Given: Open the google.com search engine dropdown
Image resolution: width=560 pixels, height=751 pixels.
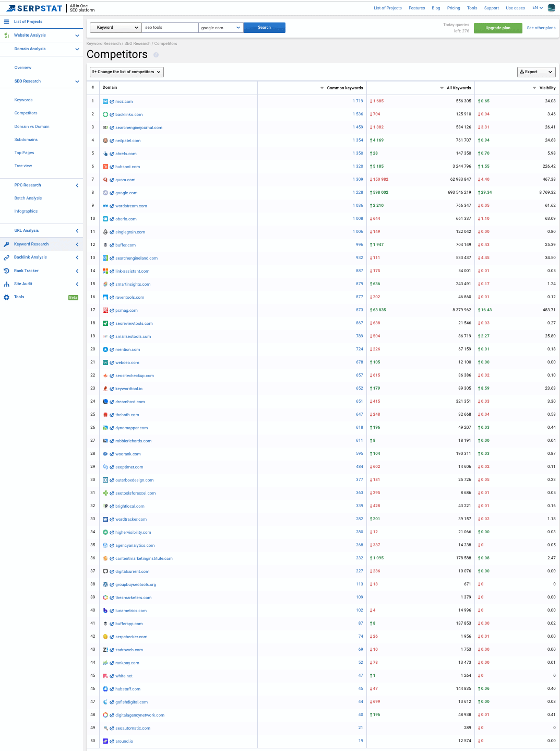Looking at the screenshot, I should pos(221,28).
